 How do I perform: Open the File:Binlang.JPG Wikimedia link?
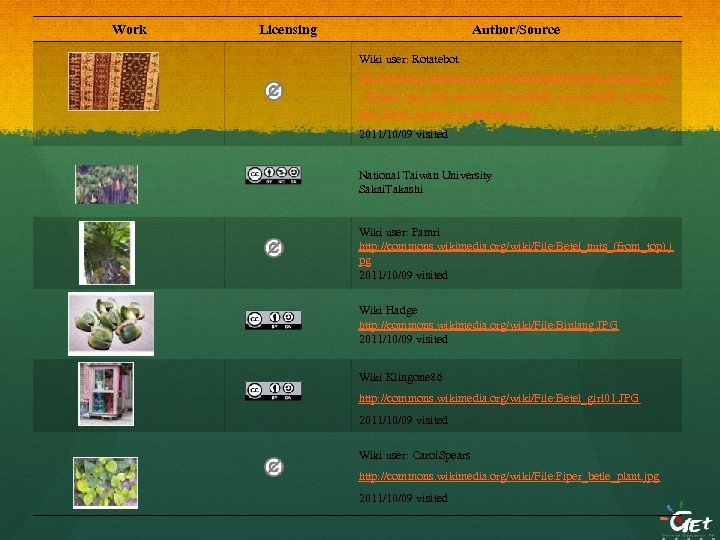pos(489,325)
